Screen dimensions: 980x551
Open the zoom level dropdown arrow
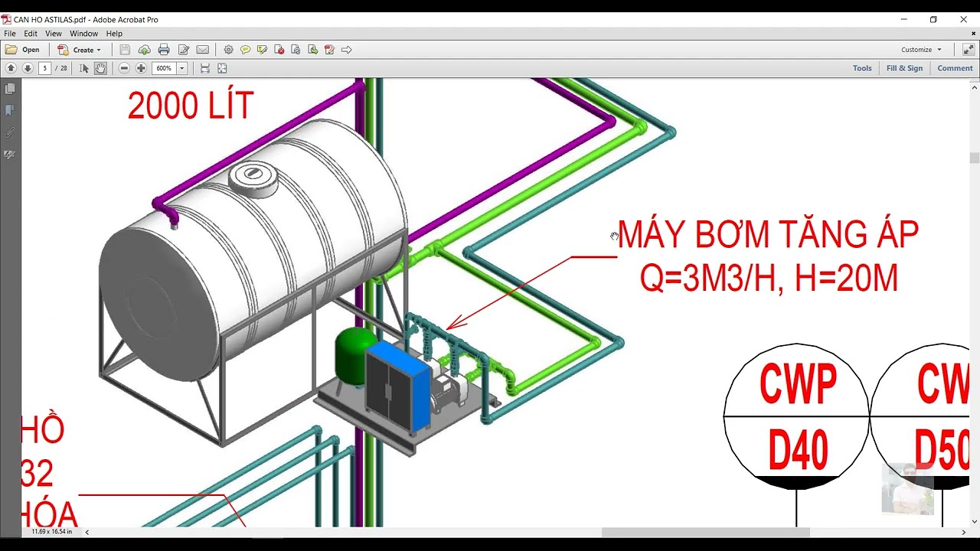[x=182, y=68]
